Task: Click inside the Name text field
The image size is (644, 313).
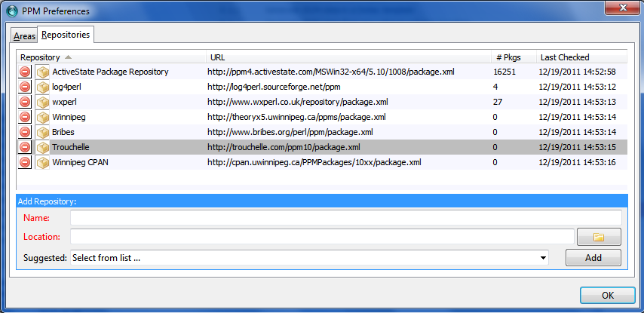Action: coord(345,218)
